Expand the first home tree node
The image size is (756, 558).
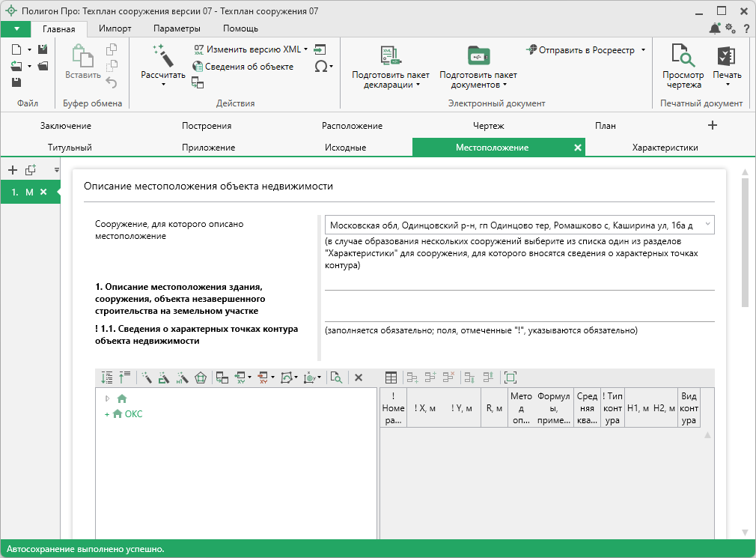[x=107, y=398]
